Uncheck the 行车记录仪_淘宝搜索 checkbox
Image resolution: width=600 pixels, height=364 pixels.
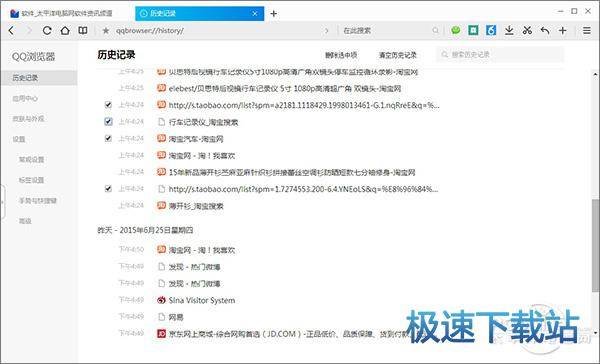108,122
